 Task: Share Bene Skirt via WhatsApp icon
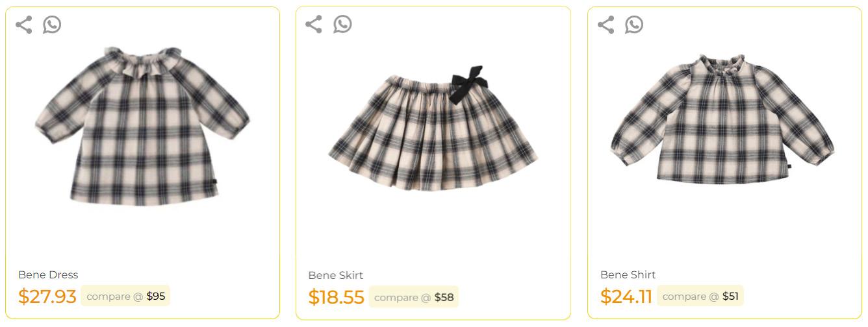(x=342, y=25)
